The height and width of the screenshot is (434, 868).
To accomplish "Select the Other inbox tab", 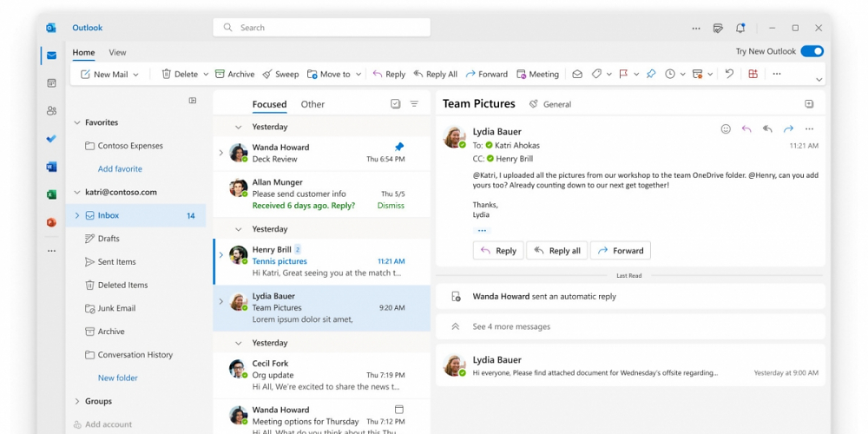I will (312, 104).
